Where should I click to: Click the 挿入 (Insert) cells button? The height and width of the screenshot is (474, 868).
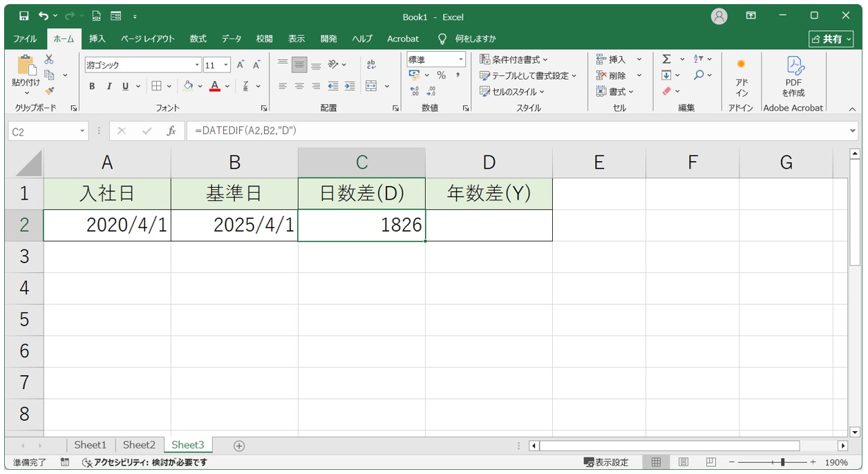click(x=612, y=59)
